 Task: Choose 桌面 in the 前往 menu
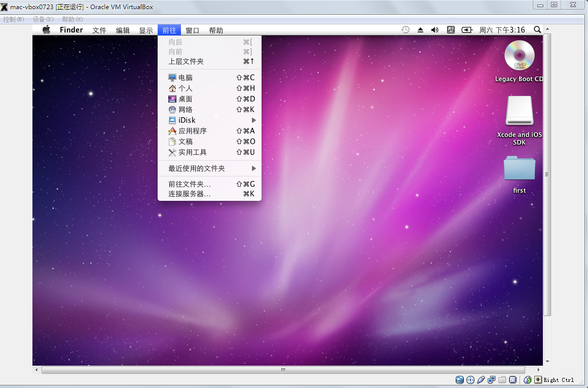coord(210,99)
